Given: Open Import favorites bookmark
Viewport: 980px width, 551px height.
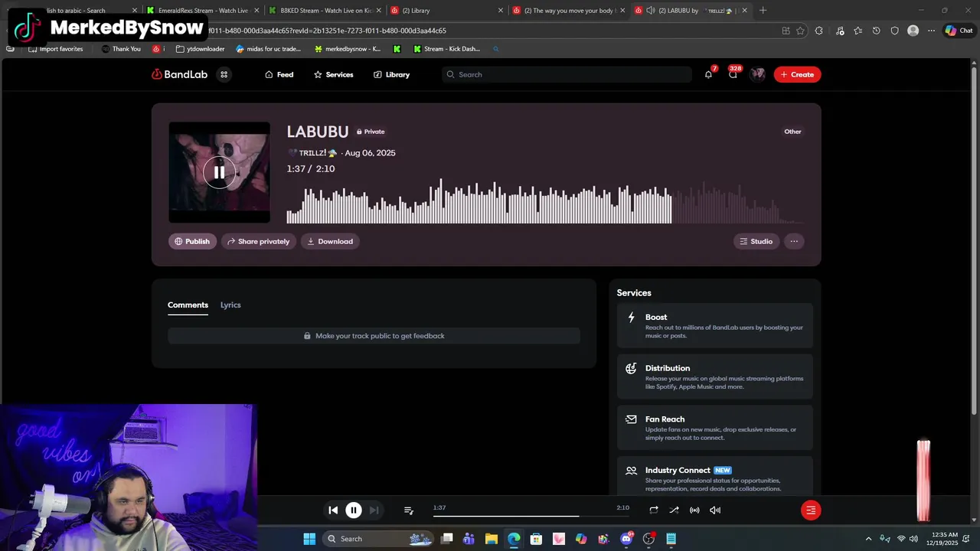Looking at the screenshot, I should [x=55, y=49].
